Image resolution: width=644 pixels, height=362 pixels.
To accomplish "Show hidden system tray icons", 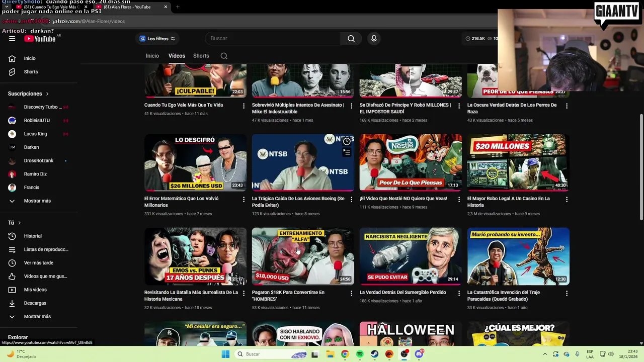I will pyautogui.click(x=545, y=354).
